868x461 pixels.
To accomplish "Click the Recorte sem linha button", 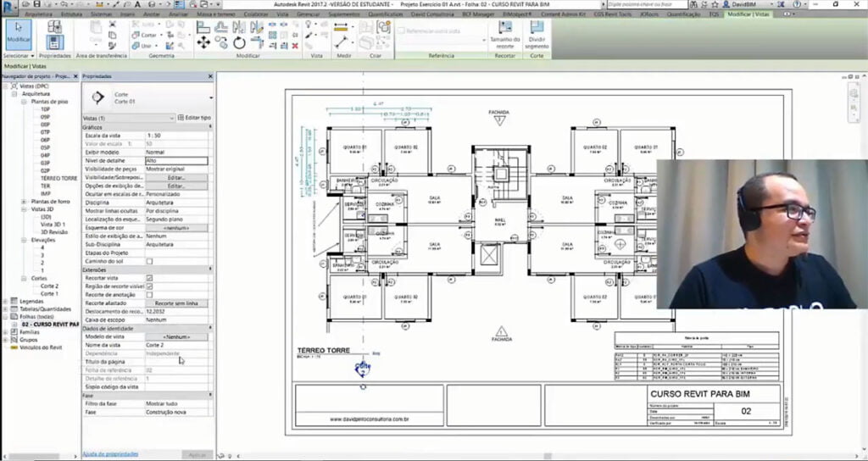I will pyautogui.click(x=175, y=303).
